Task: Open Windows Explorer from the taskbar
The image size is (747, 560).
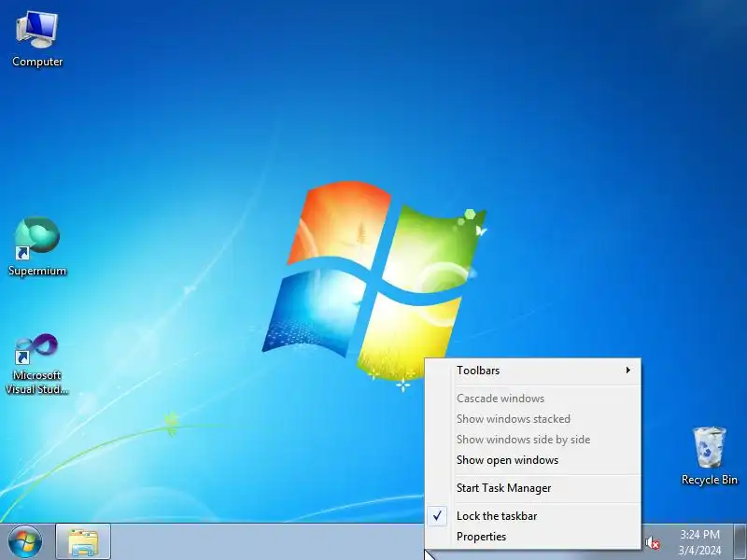Action: tap(83, 542)
